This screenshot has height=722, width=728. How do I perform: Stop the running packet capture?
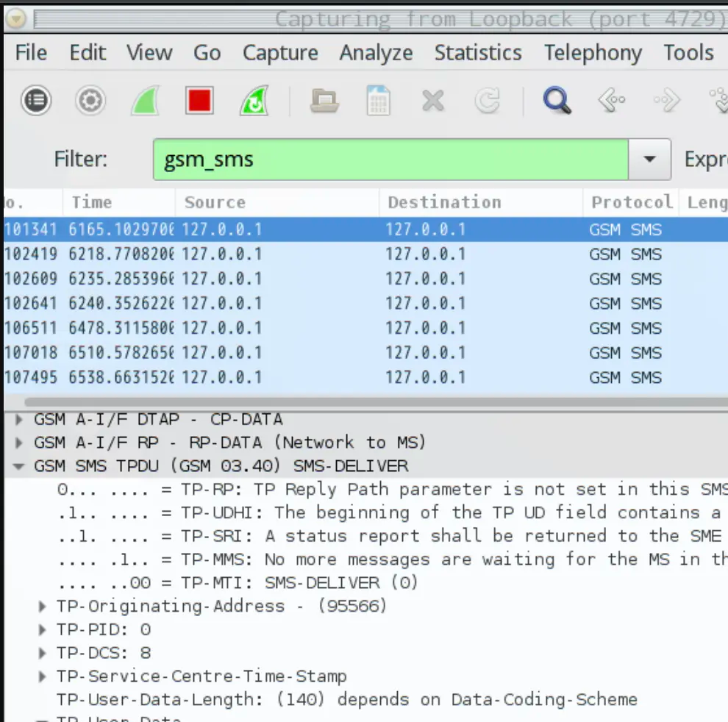tap(198, 100)
